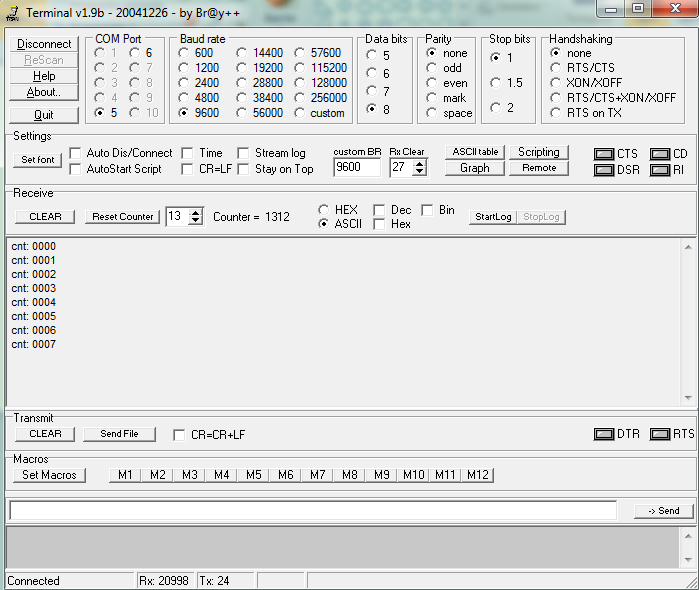Toggle the DTR line indicator
Image resolution: width=699 pixels, height=590 pixels.
point(604,434)
